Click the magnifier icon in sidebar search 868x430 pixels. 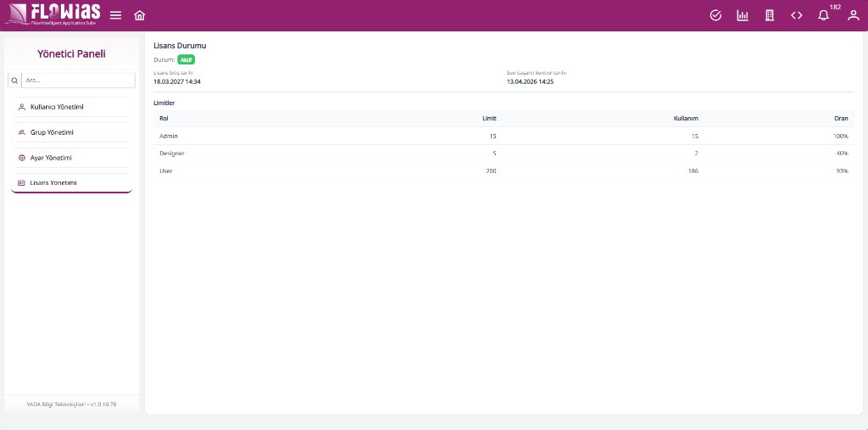point(14,81)
